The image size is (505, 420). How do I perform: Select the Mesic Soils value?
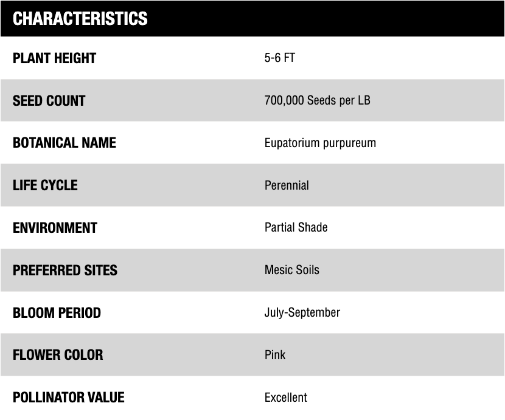[291, 270]
